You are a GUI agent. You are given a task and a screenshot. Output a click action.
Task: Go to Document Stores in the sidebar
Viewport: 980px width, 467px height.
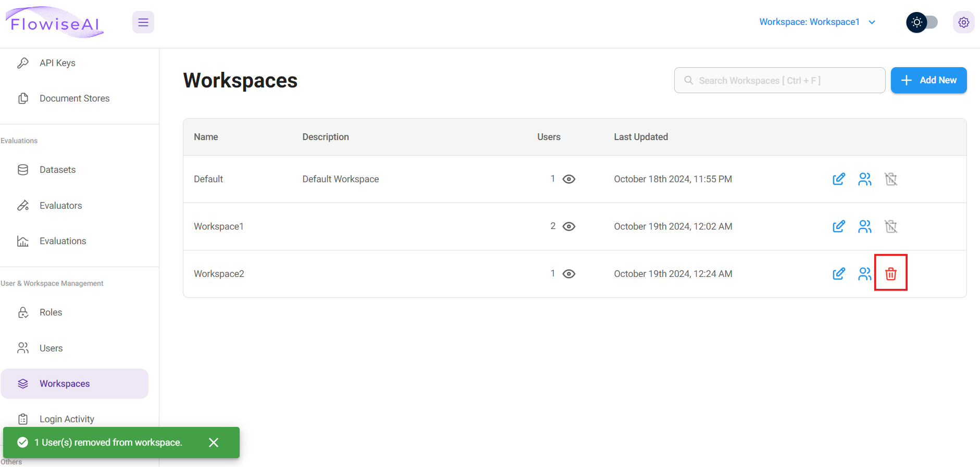pos(75,98)
